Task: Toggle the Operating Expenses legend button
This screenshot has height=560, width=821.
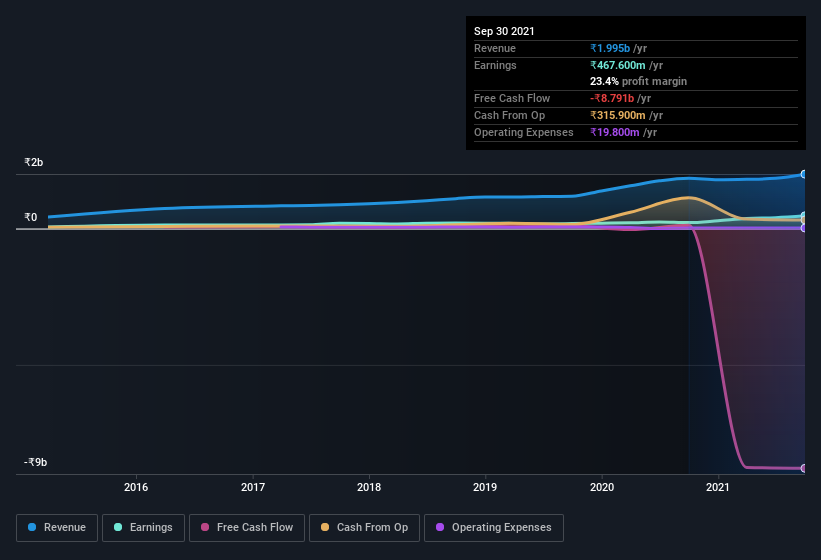Action: pos(494,528)
